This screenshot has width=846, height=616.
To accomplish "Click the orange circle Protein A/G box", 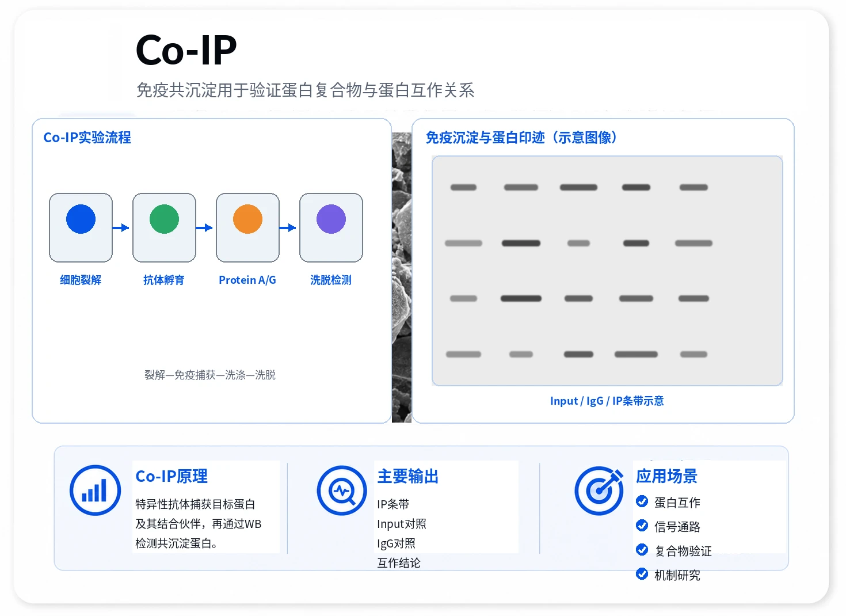I will click(247, 227).
